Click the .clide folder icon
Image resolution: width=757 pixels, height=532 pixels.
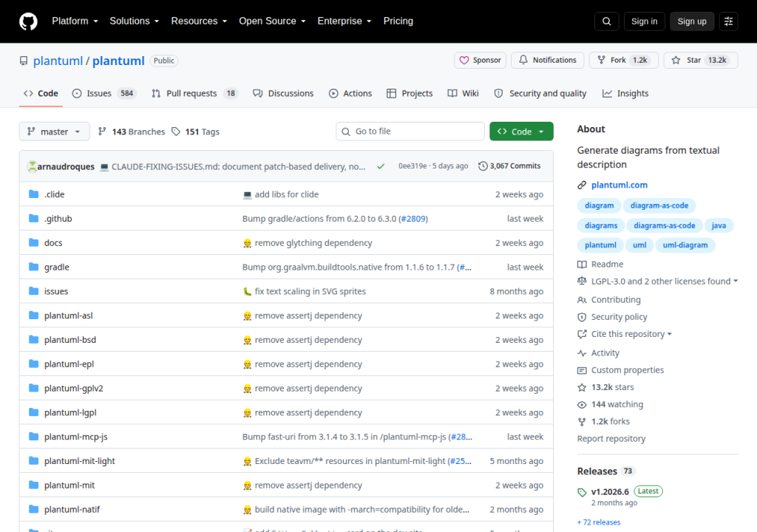pyautogui.click(x=33, y=194)
